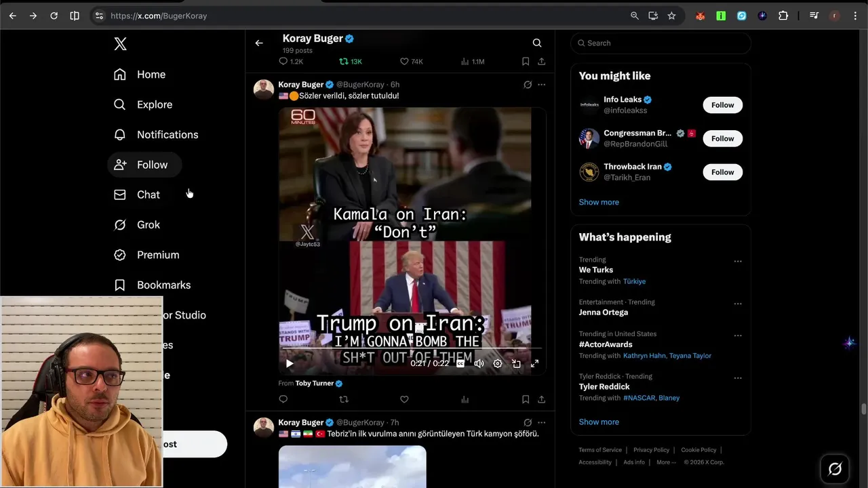The height and width of the screenshot is (488, 868).
Task: Open more menu on 7h post
Action: [x=541, y=422]
